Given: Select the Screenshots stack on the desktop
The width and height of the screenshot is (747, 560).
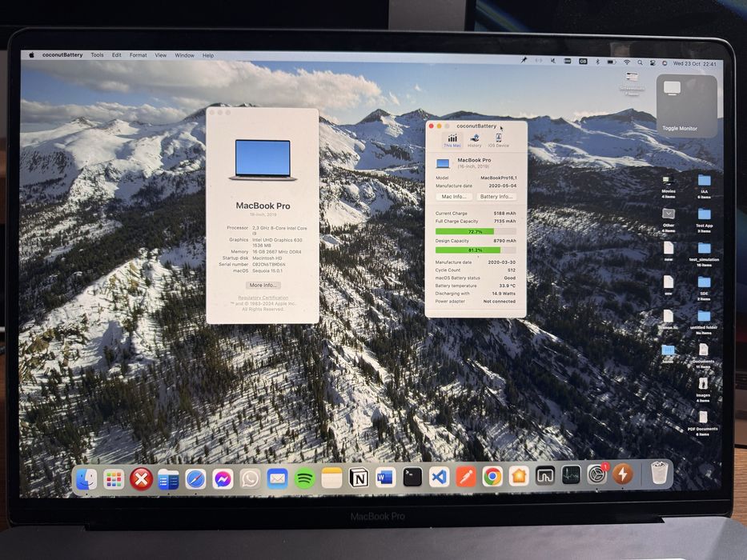Looking at the screenshot, I should click(x=633, y=82).
